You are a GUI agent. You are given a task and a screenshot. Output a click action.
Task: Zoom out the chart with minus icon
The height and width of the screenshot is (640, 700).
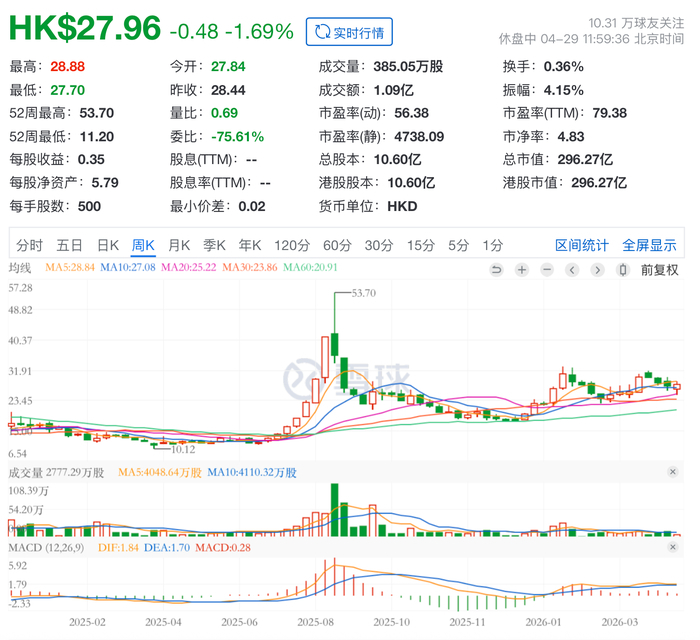tap(546, 270)
